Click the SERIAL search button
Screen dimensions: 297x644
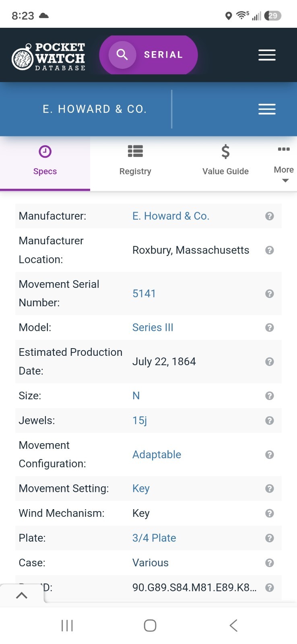[148, 55]
